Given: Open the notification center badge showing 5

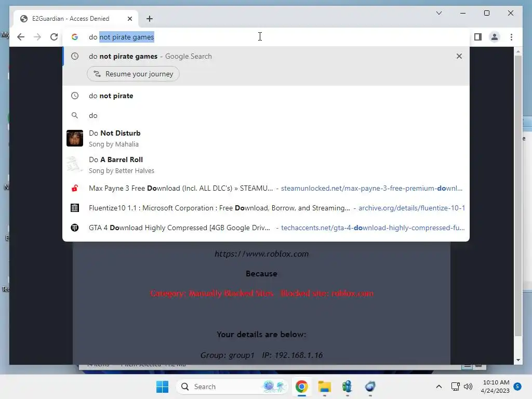Looking at the screenshot, I should (517, 387).
